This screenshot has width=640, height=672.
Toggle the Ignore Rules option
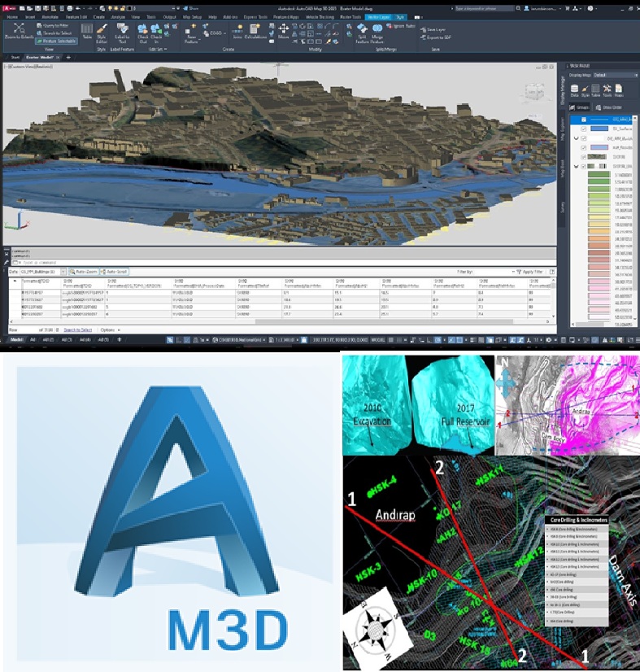pyautogui.click(x=401, y=26)
